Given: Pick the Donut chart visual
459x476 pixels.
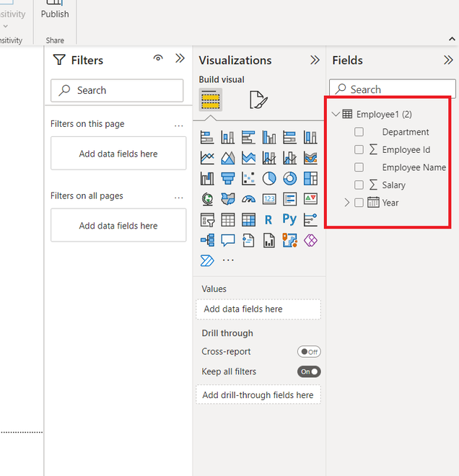Looking at the screenshot, I should tap(290, 179).
